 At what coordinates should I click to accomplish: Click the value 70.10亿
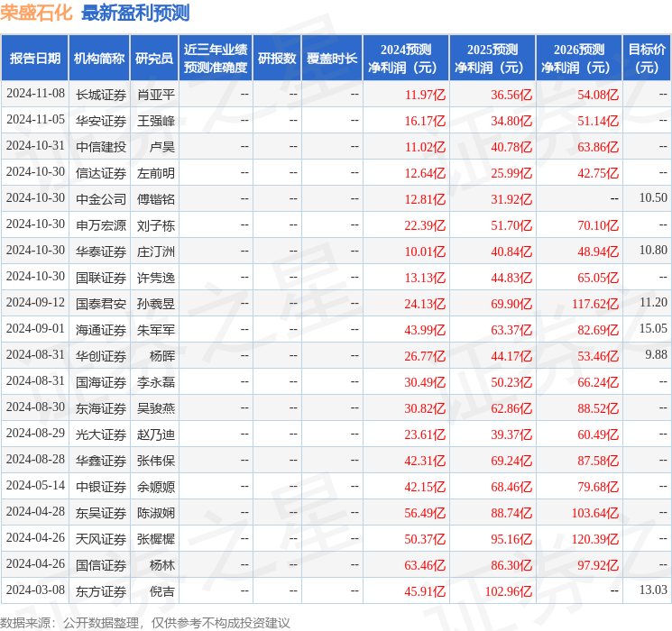(x=598, y=225)
